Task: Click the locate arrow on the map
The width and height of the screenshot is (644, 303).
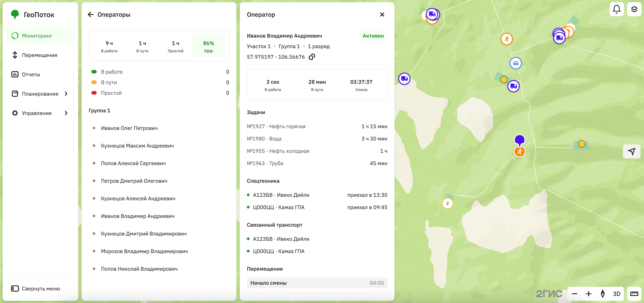Action: point(632,151)
